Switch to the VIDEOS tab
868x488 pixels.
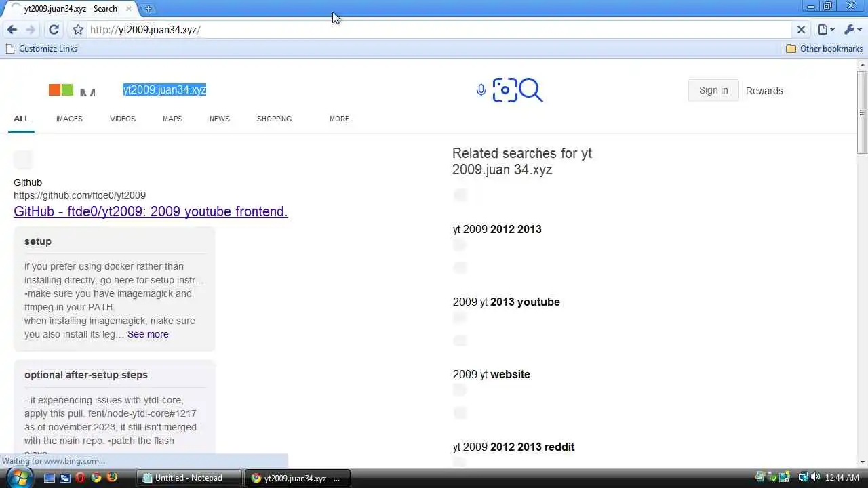point(123,119)
